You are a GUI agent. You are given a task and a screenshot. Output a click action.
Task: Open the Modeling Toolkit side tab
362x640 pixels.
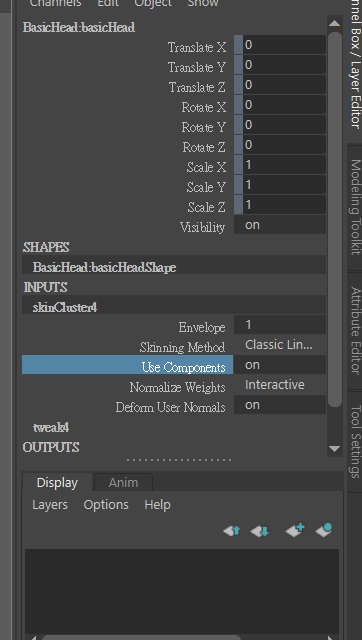coord(355,207)
